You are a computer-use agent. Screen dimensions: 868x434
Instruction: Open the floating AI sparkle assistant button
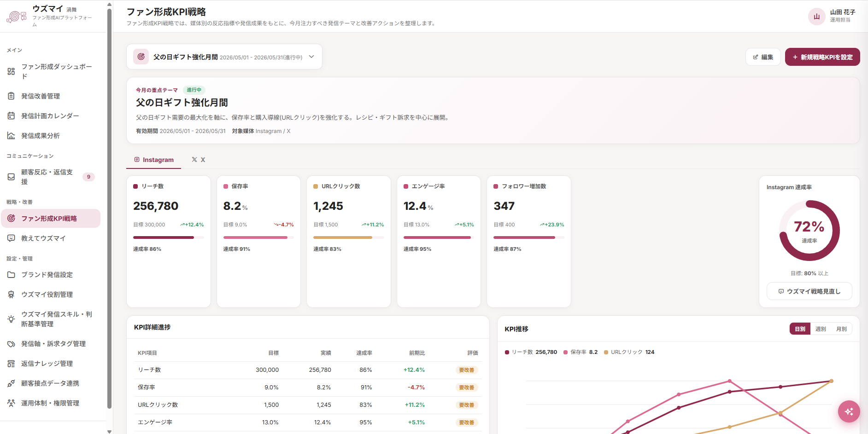pyautogui.click(x=849, y=411)
